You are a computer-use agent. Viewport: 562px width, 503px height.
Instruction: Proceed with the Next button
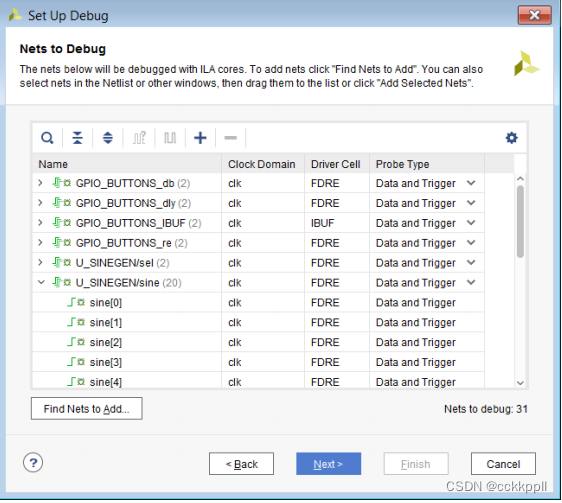pyautogui.click(x=328, y=464)
